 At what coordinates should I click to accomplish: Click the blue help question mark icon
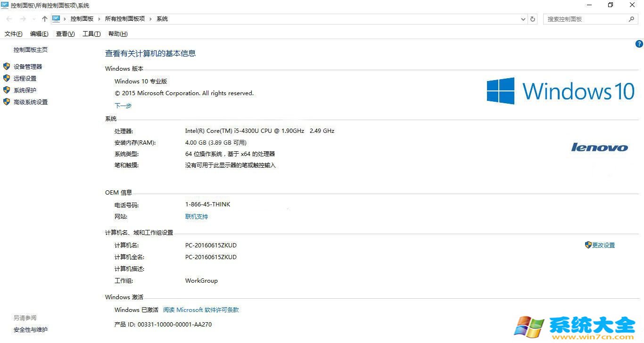639,44
